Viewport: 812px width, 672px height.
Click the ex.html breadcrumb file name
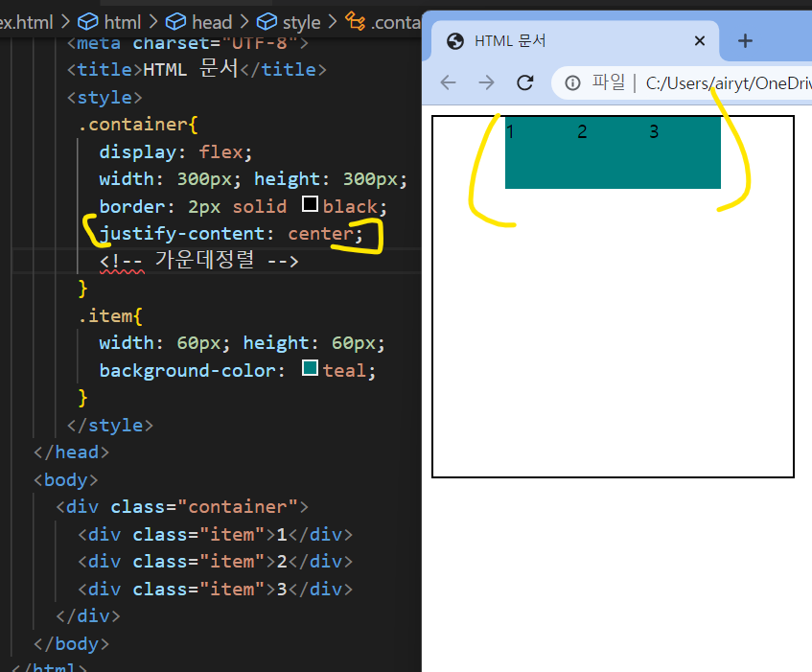[x=27, y=22]
